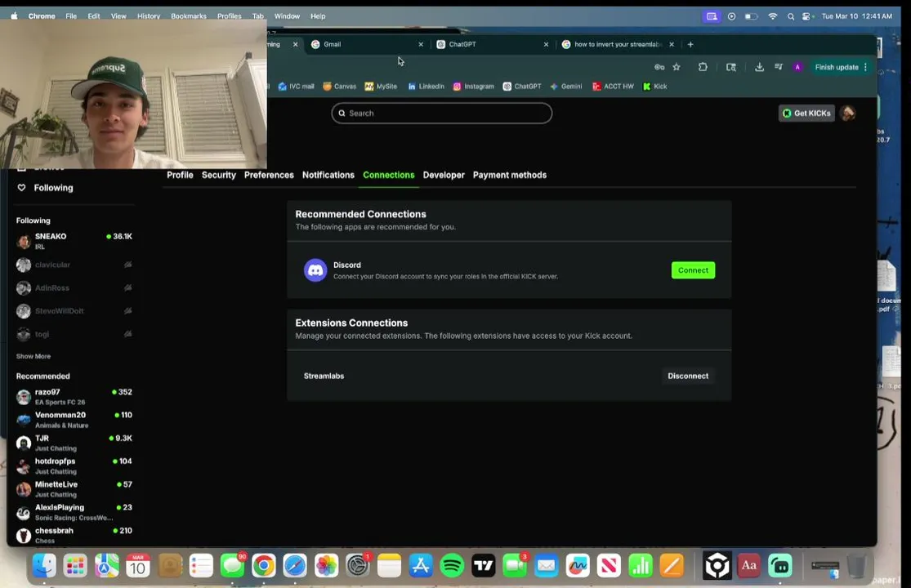911x588 pixels.
Task: Expand the Show More following list
Action: 33,356
